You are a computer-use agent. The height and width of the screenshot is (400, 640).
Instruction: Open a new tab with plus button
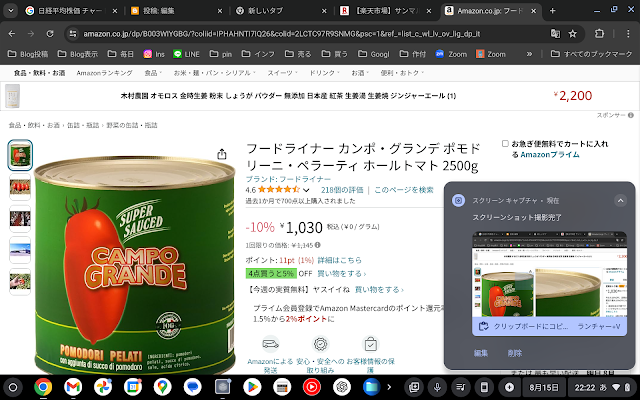click(553, 11)
